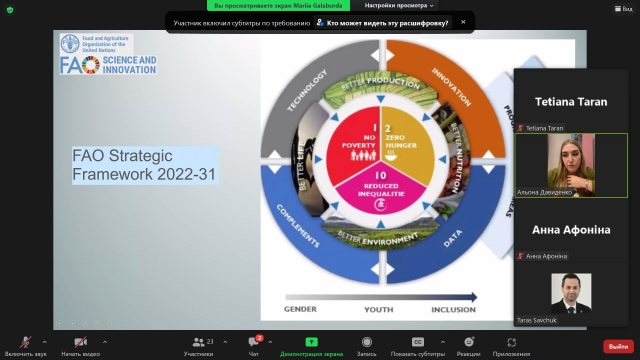
Task: Click FAO Strategic Framework 2022-31 title text
Action: tap(144, 165)
